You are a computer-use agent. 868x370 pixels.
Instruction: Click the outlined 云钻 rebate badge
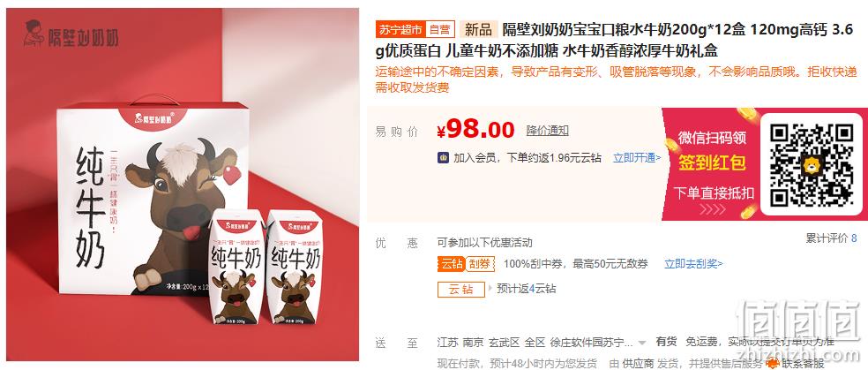point(460,289)
